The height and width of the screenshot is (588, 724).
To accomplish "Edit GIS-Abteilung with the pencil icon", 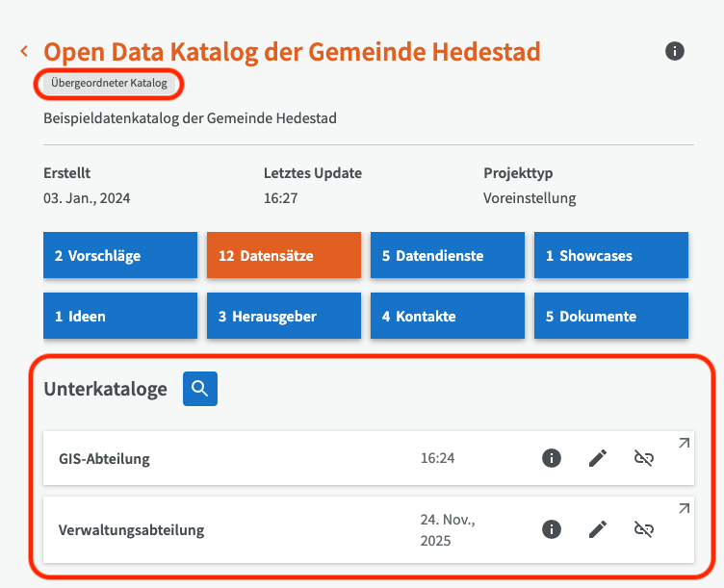I will tap(598, 458).
